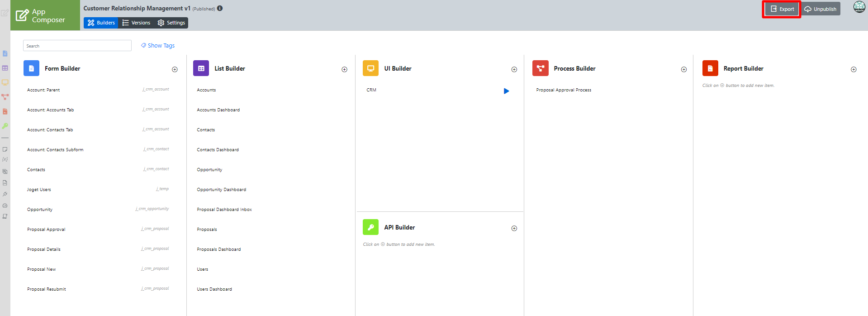Open the Accounts Dashboard list
This screenshot has height=316, width=868.
[218, 110]
